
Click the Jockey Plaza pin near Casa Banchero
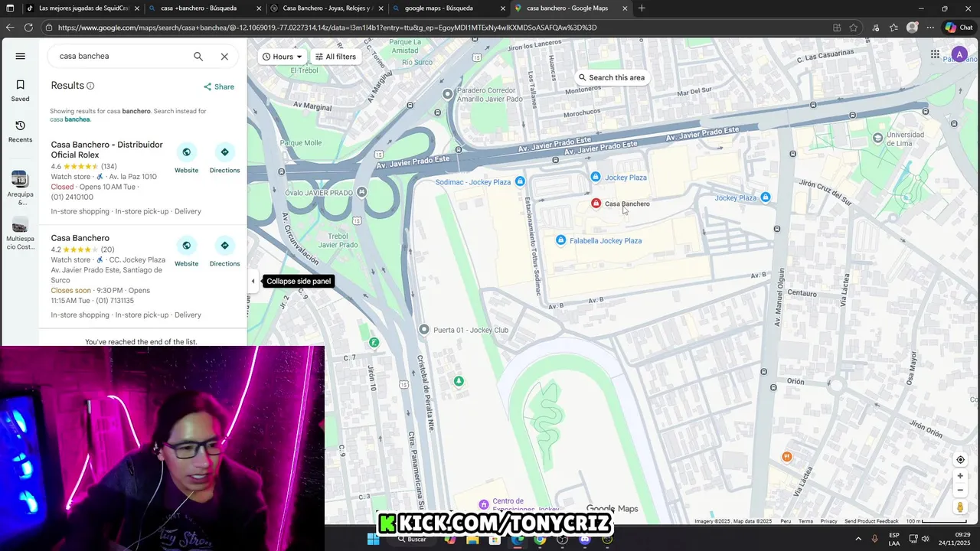pos(595,177)
